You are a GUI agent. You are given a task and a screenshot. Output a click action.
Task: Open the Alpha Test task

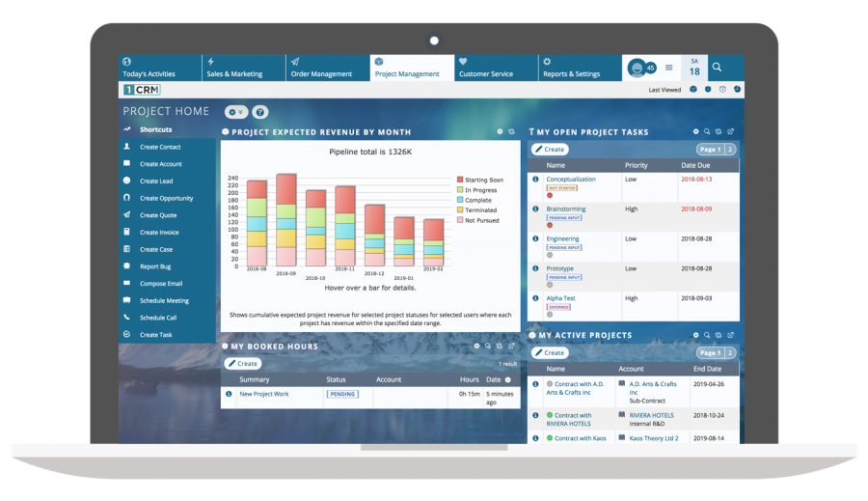[x=560, y=298]
